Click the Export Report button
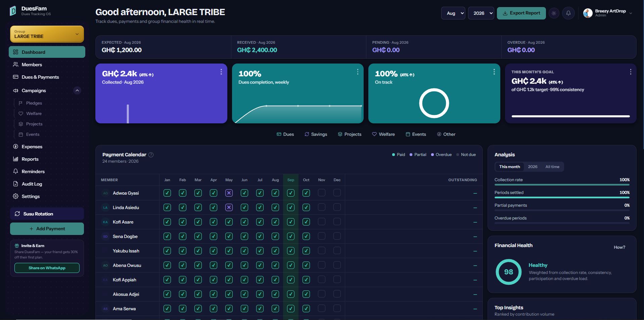Viewport: 644px width, 320px height. [521, 13]
